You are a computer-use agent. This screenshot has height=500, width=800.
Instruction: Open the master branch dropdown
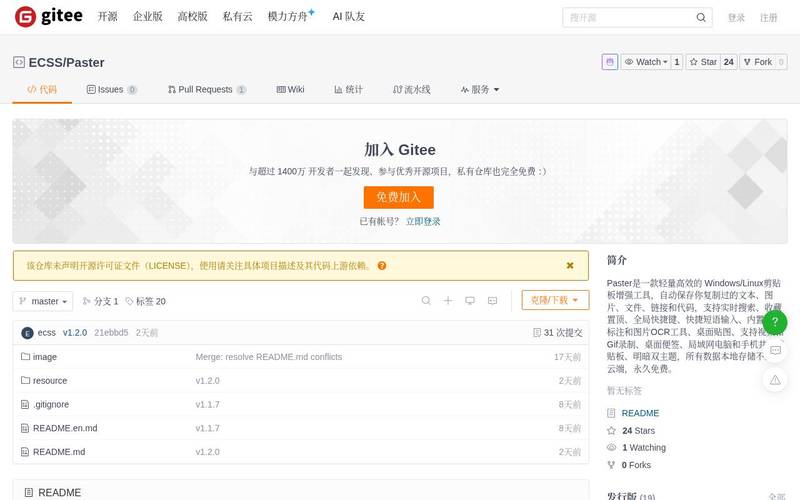pos(43,301)
